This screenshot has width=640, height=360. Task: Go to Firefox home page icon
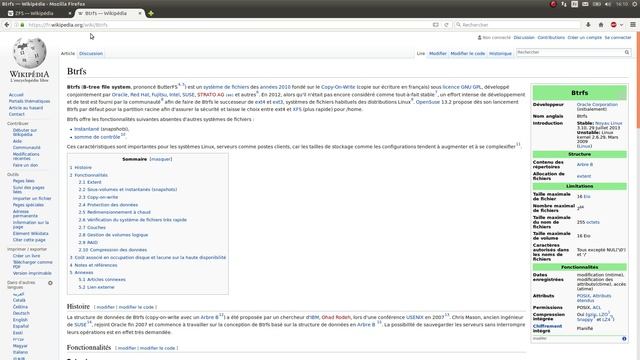(601, 25)
